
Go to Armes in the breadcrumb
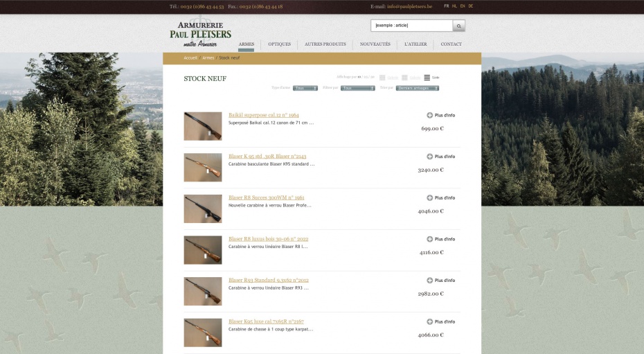tap(208, 58)
